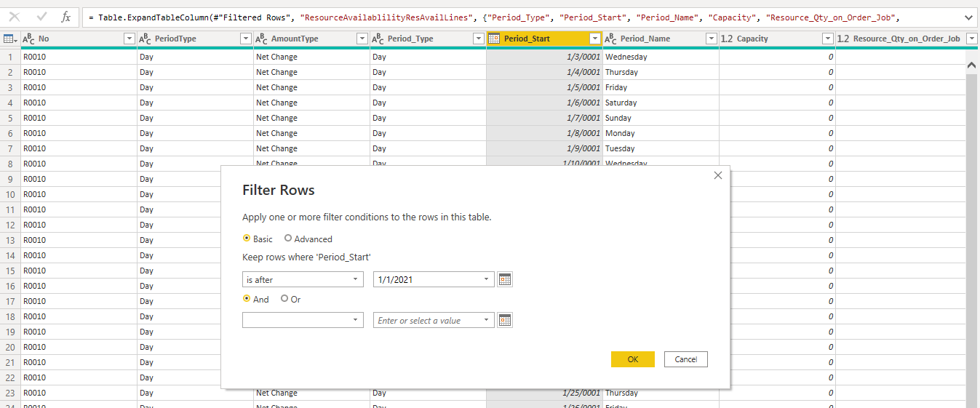Image resolution: width=980 pixels, height=408 pixels.
Task: Open the Period_Type column filter dropdown
Action: point(479,39)
